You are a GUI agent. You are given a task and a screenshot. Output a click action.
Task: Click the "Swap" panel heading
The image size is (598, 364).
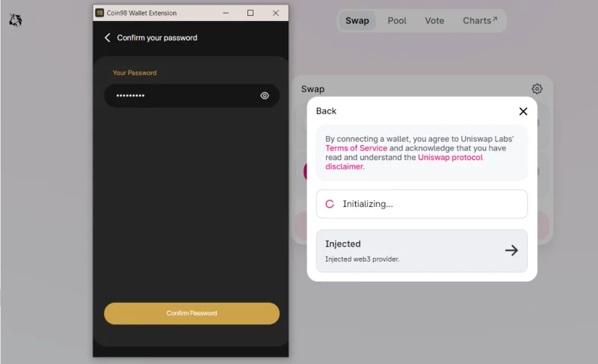(x=312, y=89)
